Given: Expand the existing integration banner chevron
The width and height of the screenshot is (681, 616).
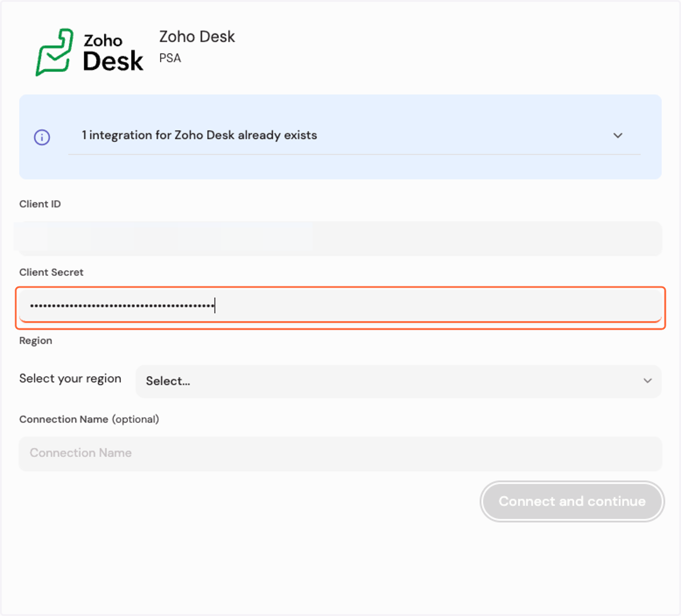Looking at the screenshot, I should 618,136.
